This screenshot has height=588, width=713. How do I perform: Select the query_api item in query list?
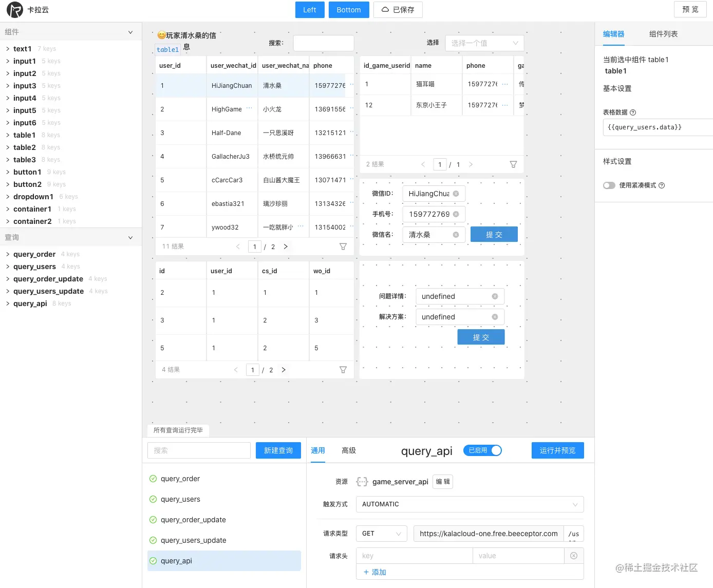pos(224,561)
